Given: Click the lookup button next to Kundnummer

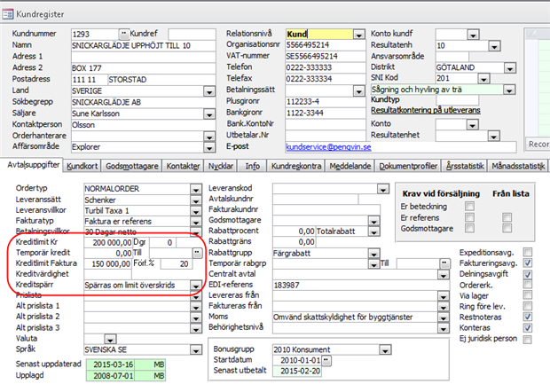Looking at the screenshot, I should pyautogui.click(x=124, y=33).
